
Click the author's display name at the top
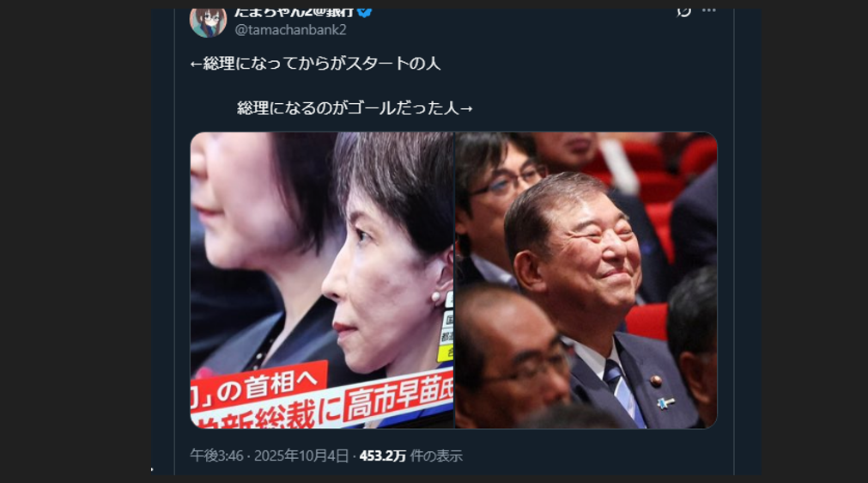tap(294, 12)
